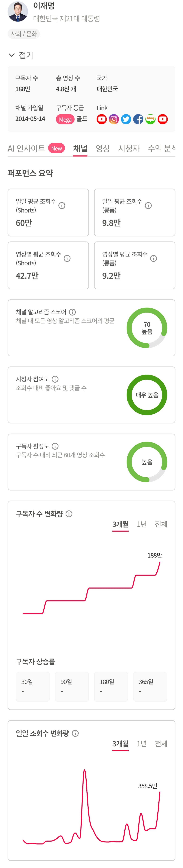Click the 30일 subscriber growth box
Image resolution: width=183 pixels, height=868 pixels.
point(33,687)
